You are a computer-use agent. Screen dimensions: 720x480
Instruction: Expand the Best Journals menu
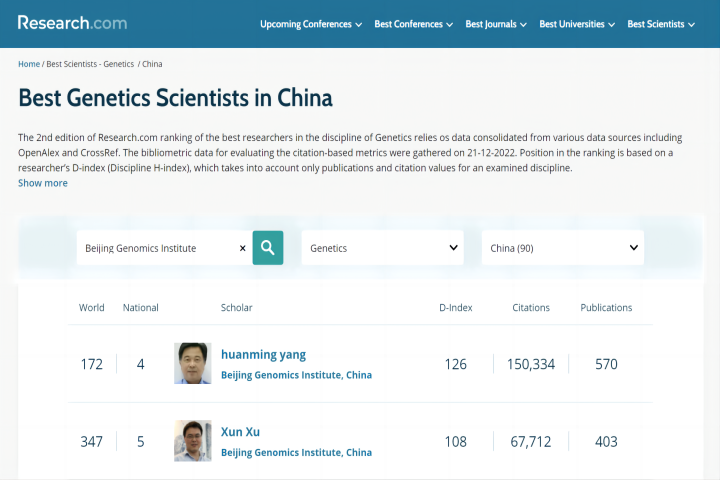pos(496,24)
